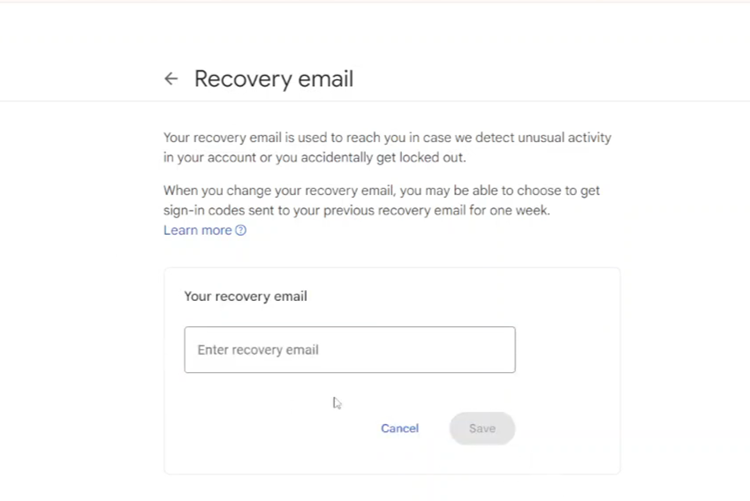Image resolution: width=750 pixels, height=501 pixels.
Task: Open the Learn more link
Action: click(198, 230)
